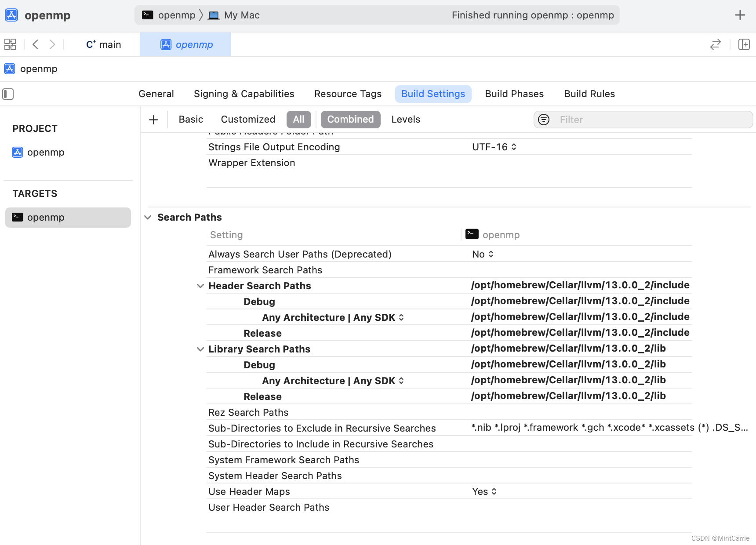Switch to Combined view

click(350, 120)
